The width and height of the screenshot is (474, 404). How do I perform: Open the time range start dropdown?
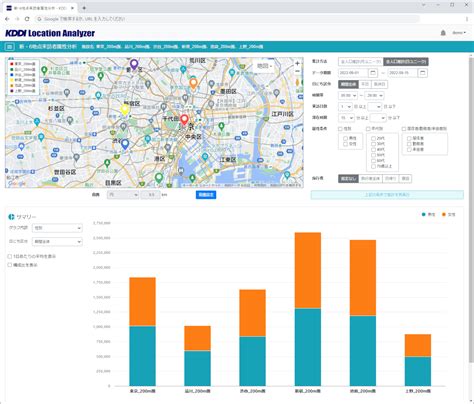pos(348,95)
